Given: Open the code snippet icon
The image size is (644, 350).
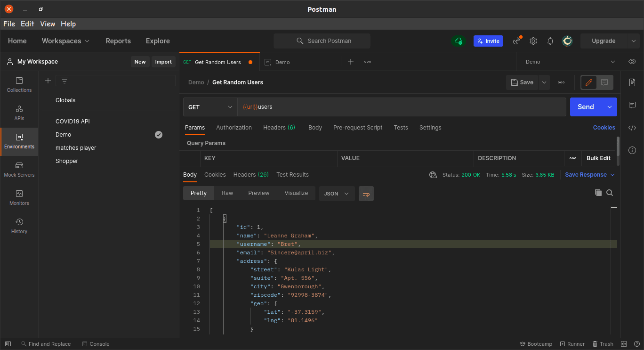Looking at the screenshot, I should coord(632,128).
